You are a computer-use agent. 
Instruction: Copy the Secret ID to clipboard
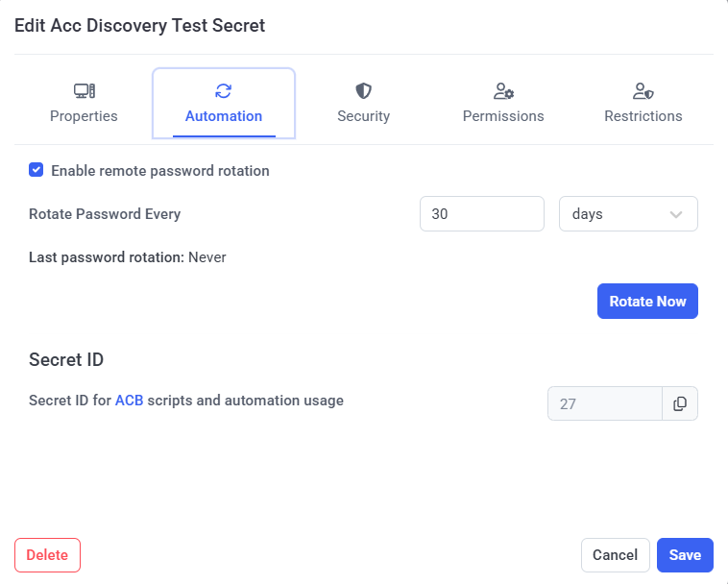click(x=680, y=404)
